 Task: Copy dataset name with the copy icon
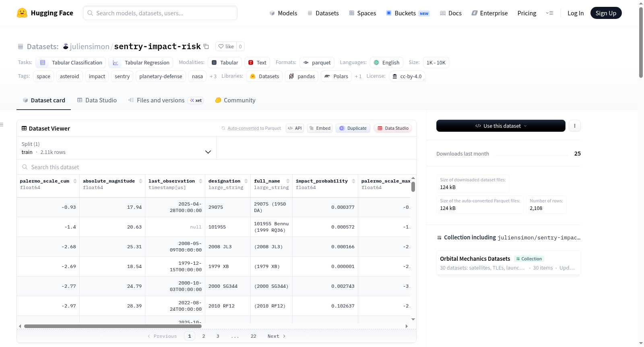(x=206, y=46)
